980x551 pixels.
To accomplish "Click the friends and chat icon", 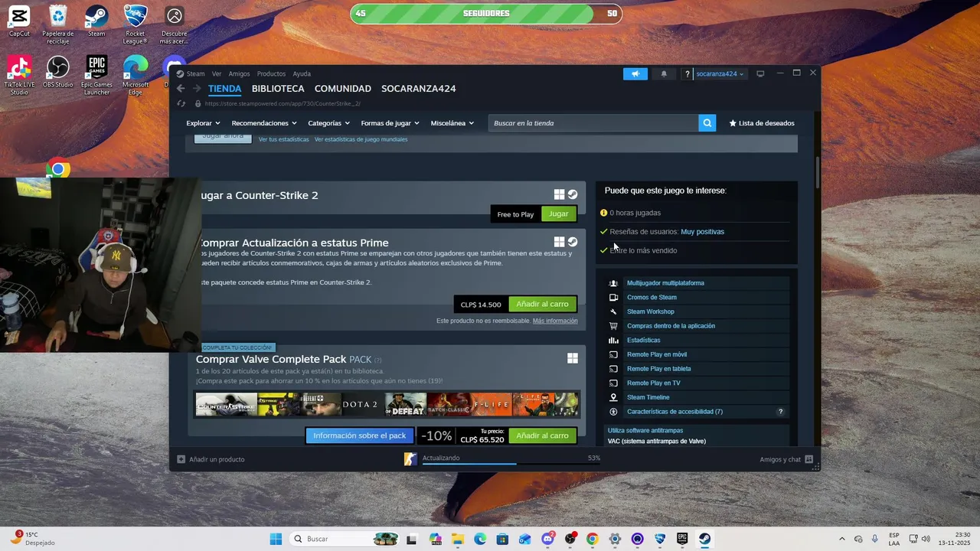I will tap(808, 459).
